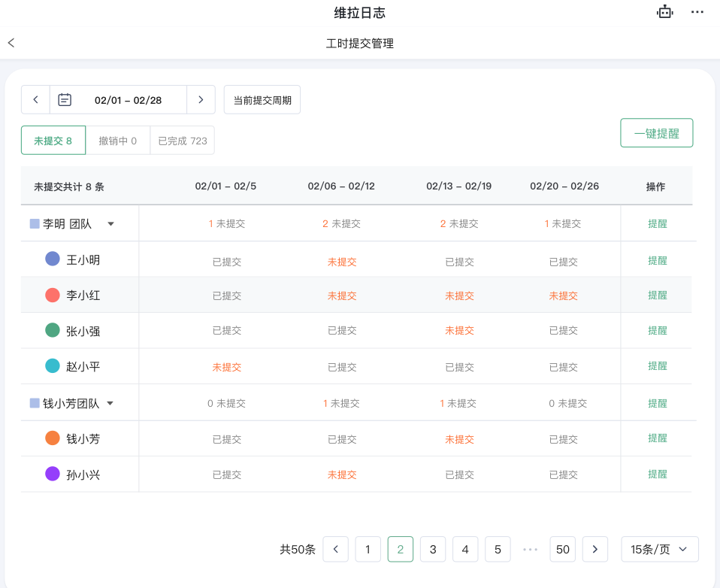This screenshot has height=588, width=720.
Task: Switch to the 撤销中 0 tab
Action: click(x=118, y=141)
